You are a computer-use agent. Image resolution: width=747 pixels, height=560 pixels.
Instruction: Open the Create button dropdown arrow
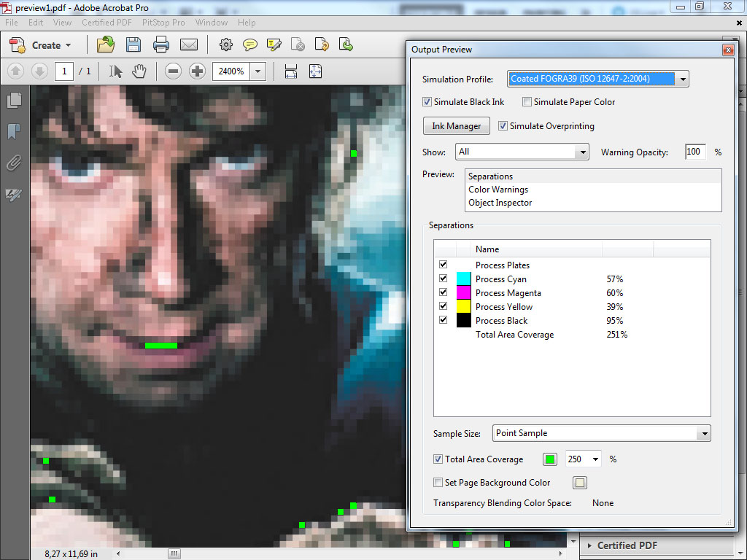point(68,46)
